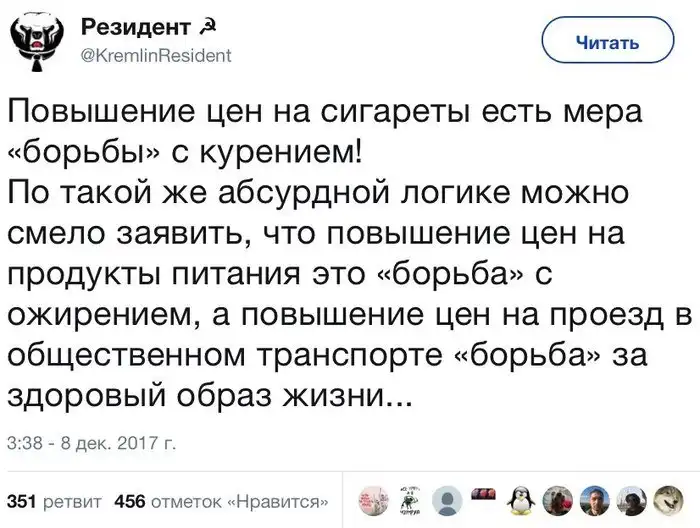
Task: Click the small dark red rectangular avatar
Action: coord(484,494)
